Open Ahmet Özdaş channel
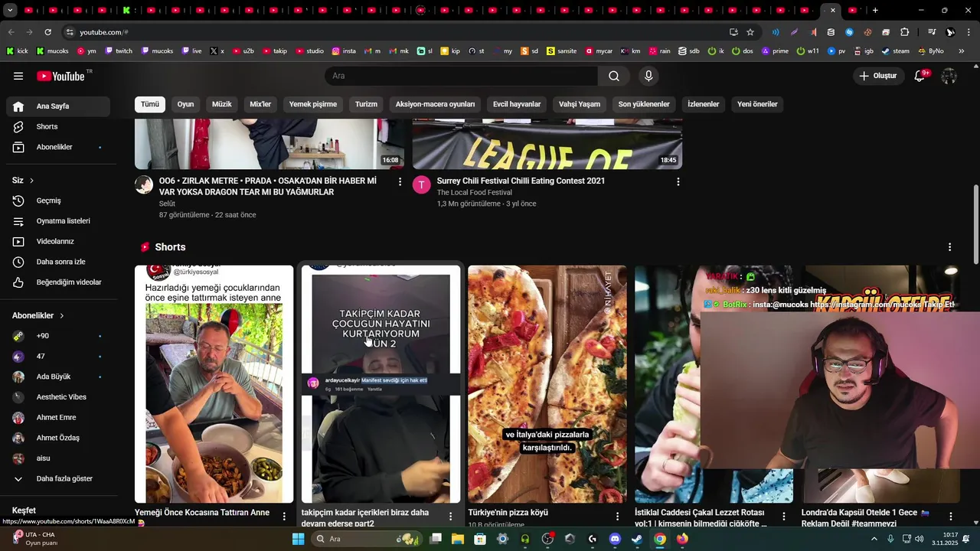This screenshot has width=980, height=551. tap(58, 438)
